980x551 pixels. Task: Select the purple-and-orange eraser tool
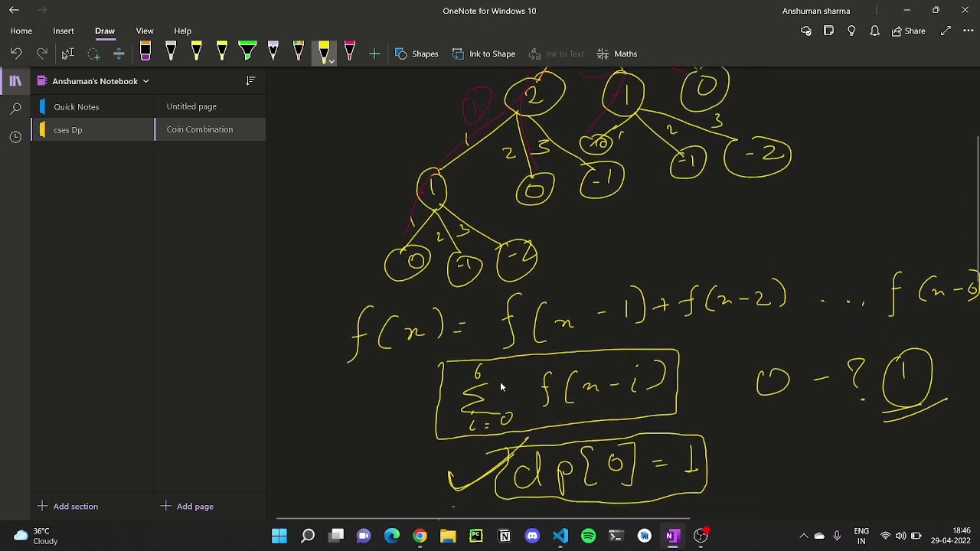(x=145, y=52)
